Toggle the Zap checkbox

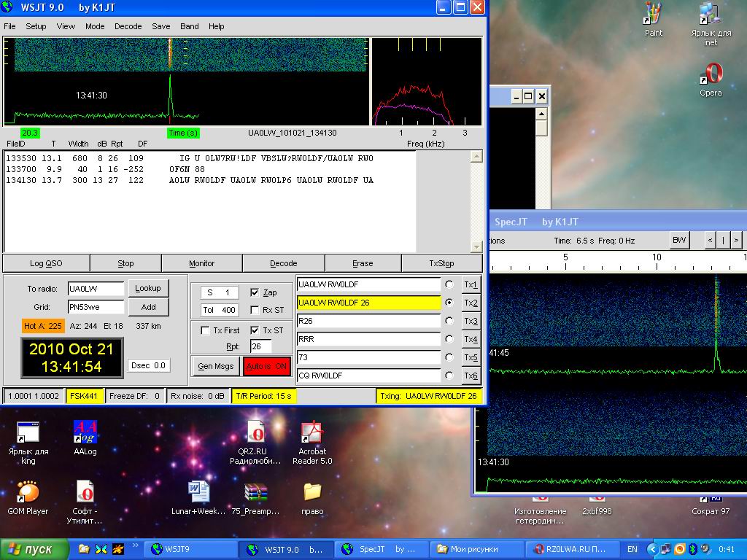(x=255, y=292)
